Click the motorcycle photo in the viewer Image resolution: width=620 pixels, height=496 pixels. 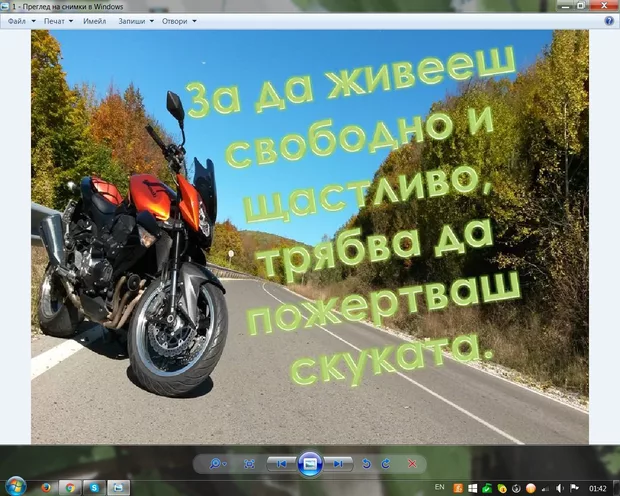click(x=310, y=237)
